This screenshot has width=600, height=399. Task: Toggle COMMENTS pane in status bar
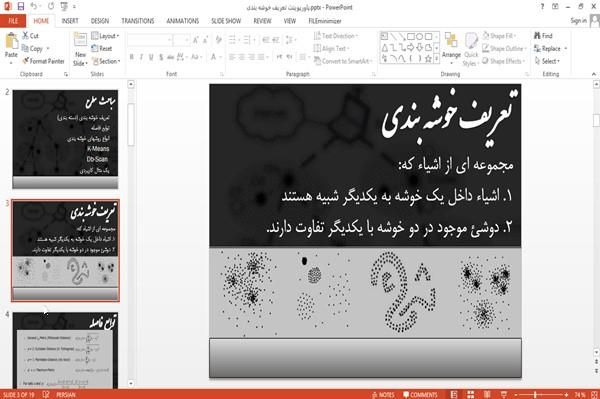[420, 394]
